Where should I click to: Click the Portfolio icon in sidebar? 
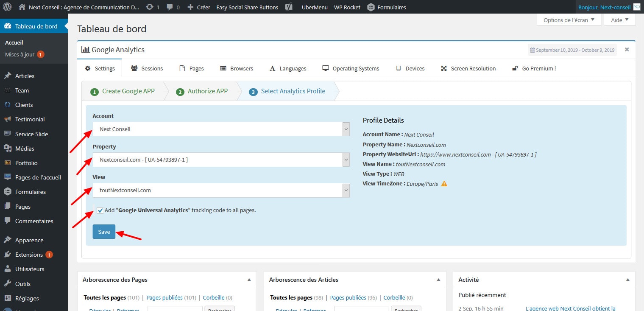(8, 163)
